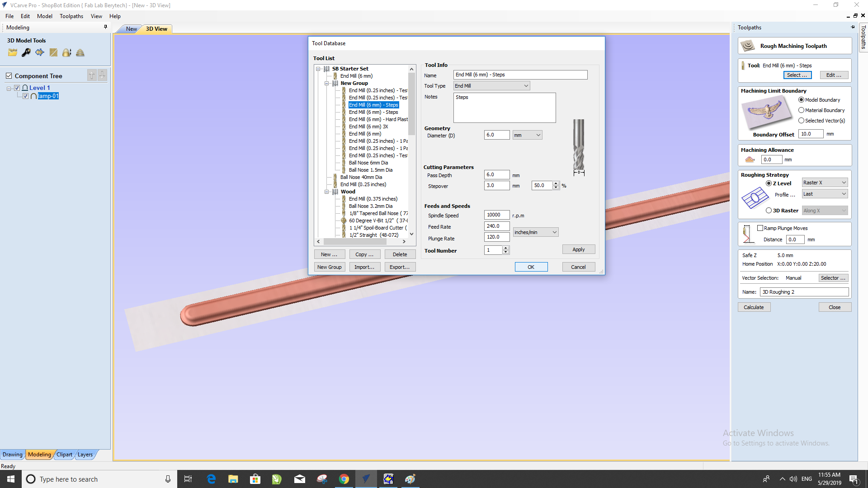Click the New Group button
The image size is (868, 488).
(330, 267)
